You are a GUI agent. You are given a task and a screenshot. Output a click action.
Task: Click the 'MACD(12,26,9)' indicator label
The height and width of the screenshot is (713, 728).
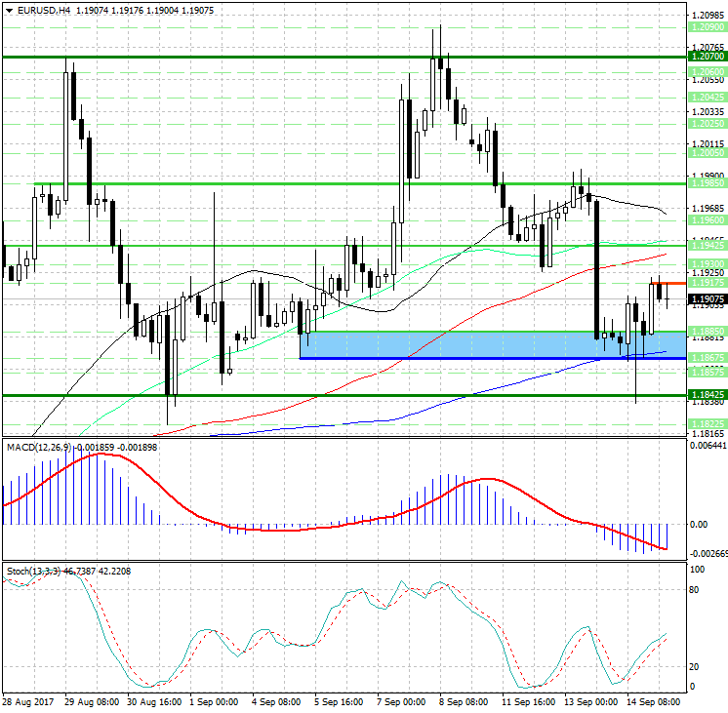(39, 447)
